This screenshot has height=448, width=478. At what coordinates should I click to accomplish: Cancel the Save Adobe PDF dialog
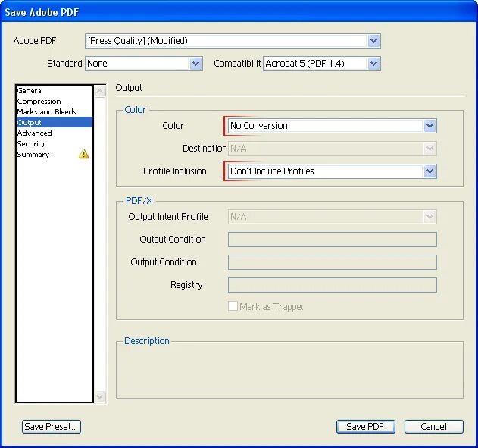434,426
